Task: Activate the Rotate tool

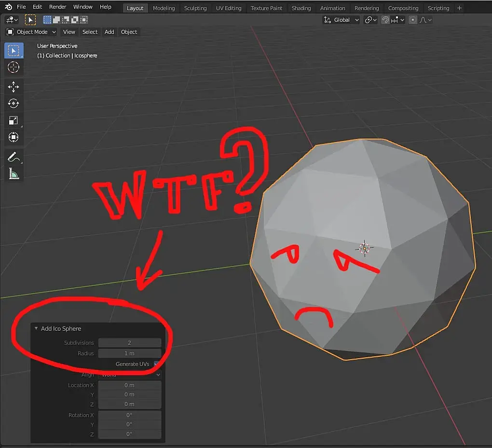Action: 14,104
